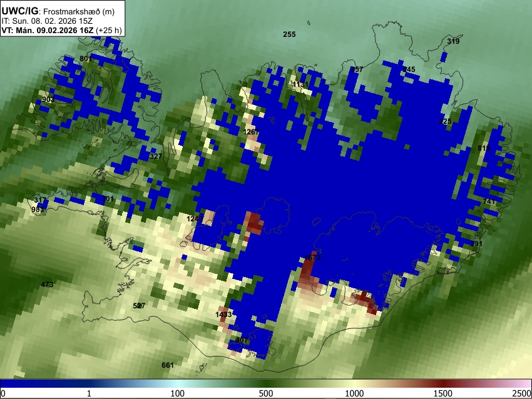532x399 pixels.
Task: Click the 473 value over the western sea
Action: pyautogui.click(x=47, y=285)
